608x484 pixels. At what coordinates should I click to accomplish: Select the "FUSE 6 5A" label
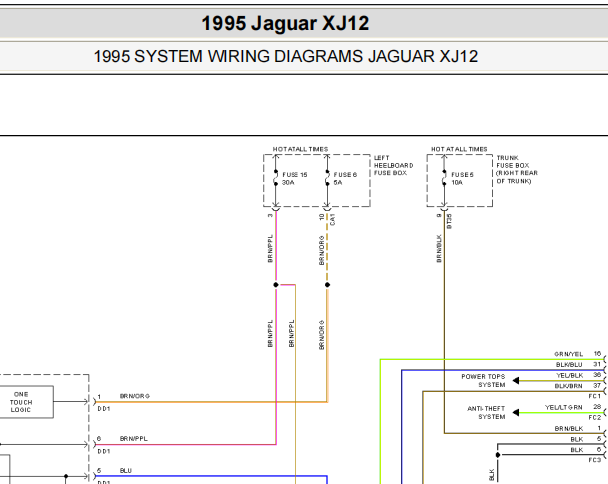coord(345,178)
